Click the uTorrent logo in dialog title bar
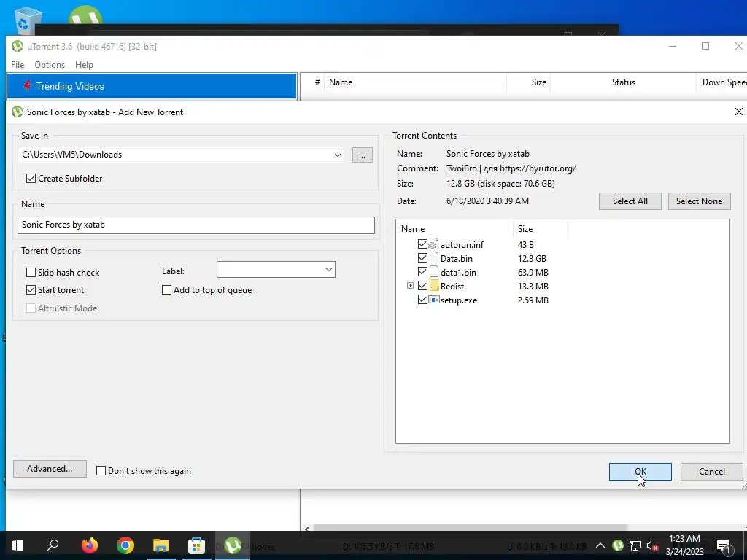Screen dimensions: 747x560 (x=18, y=112)
